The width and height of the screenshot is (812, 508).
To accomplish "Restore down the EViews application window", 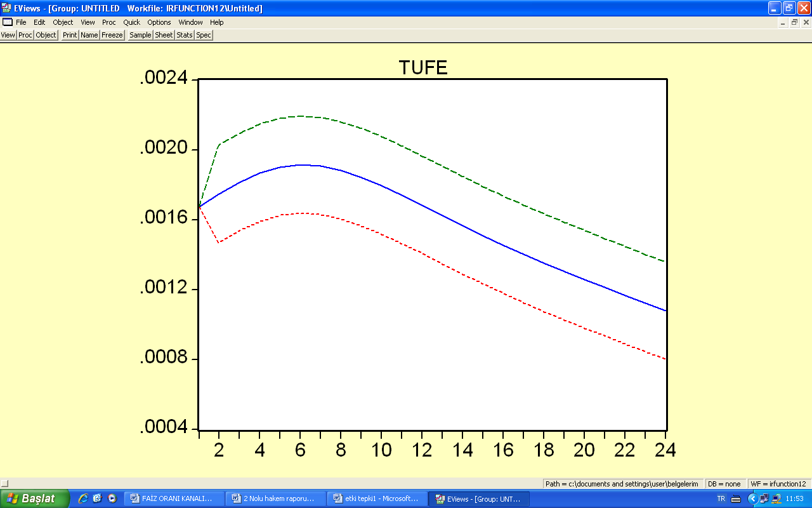I will pos(789,8).
